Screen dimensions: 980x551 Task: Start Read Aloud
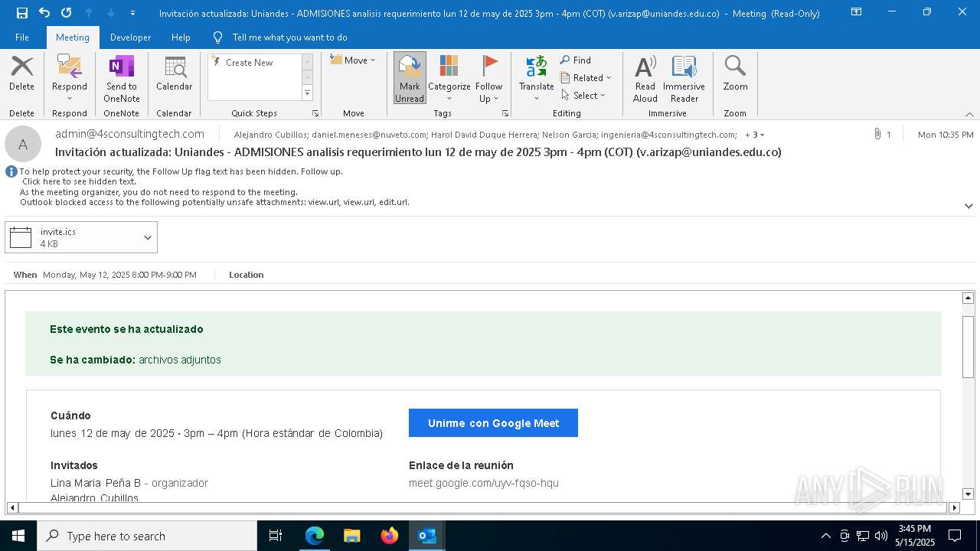pos(645,78)
